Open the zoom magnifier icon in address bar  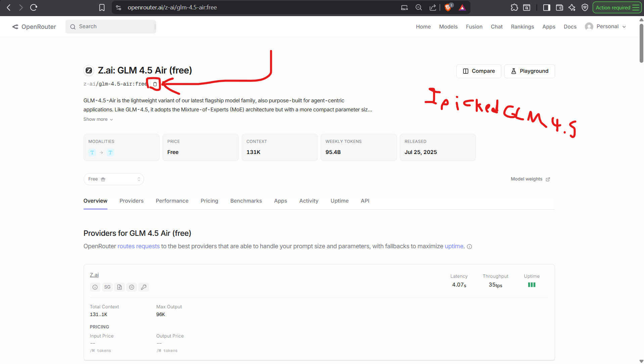[419, 7]
